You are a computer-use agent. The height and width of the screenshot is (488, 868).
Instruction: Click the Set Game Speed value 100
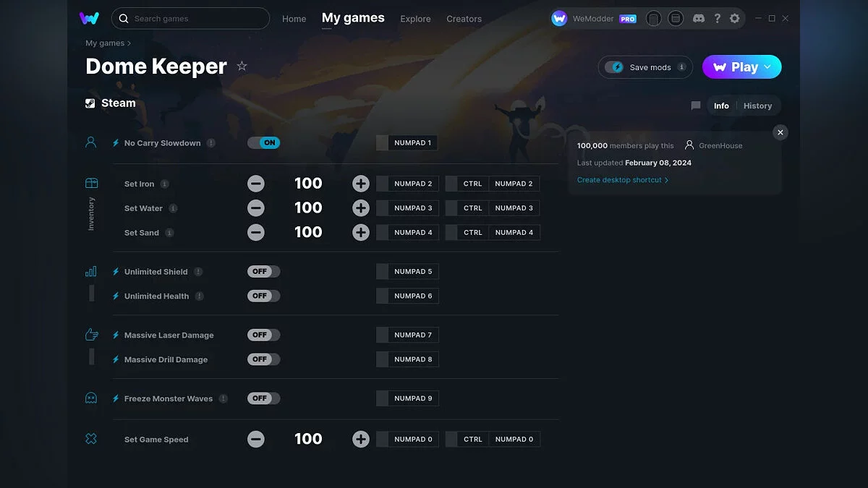[x=308, y=439]
